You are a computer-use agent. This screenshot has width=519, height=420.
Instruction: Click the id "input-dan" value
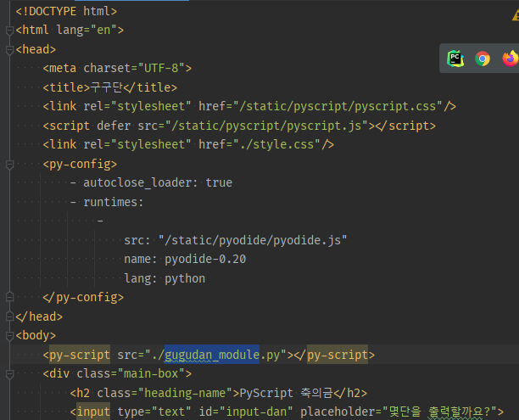[256, 412]
